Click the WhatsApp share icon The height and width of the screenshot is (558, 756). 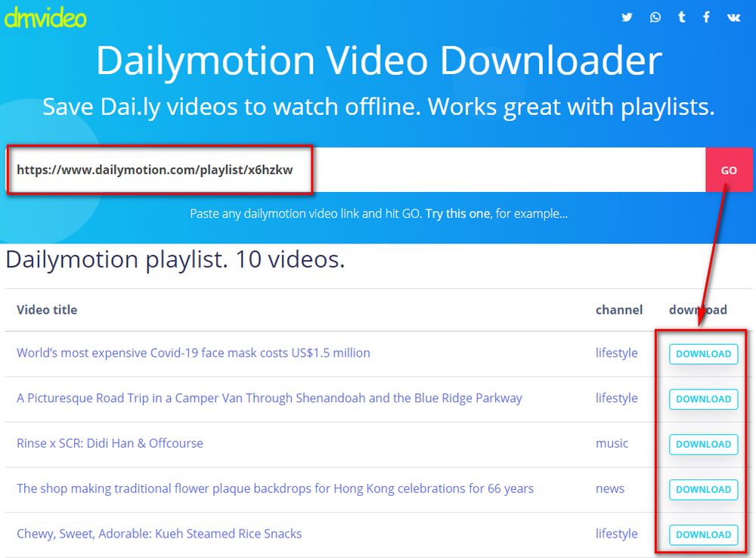(655, 17)
